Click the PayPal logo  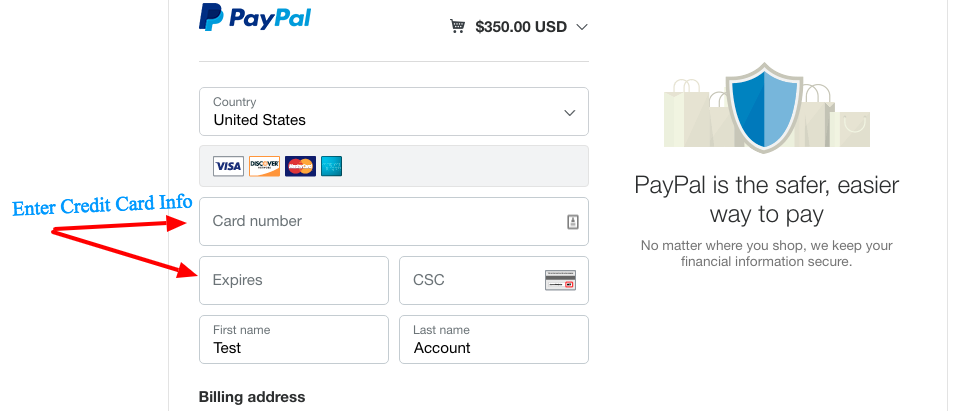[x=254, y=17]
